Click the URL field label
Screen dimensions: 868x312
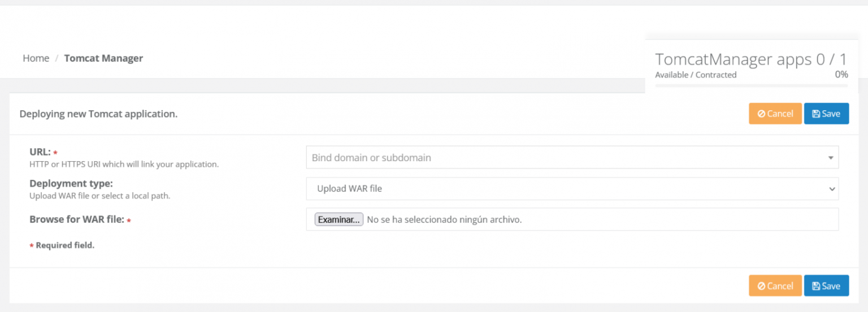click(x=40, y=152)
